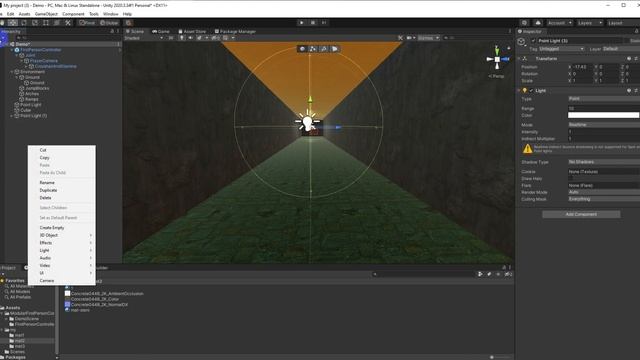The width and height of the screenshot is (640, 360).
Task: Open the Tag Untagged dropdown
Action: point(562,49)
